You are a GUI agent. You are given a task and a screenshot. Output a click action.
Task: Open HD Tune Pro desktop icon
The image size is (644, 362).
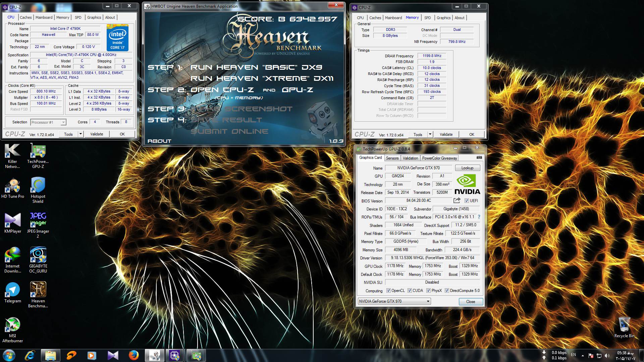(x=13, y=188)
